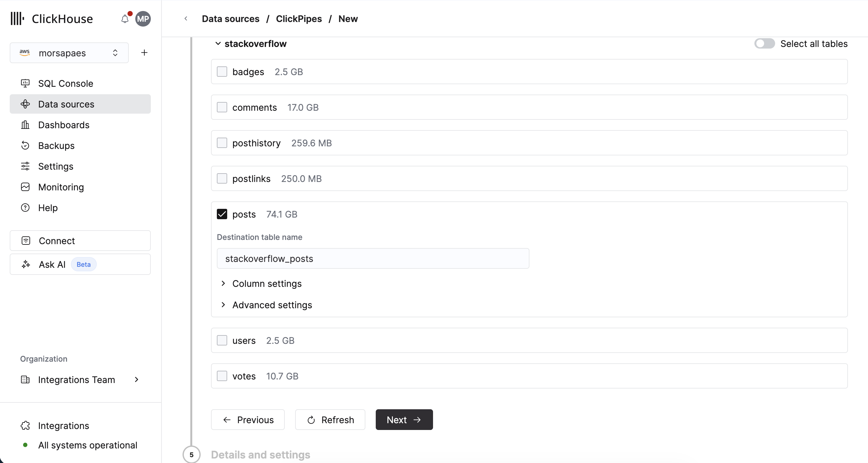Edit the destination table name field

point(372,258)
